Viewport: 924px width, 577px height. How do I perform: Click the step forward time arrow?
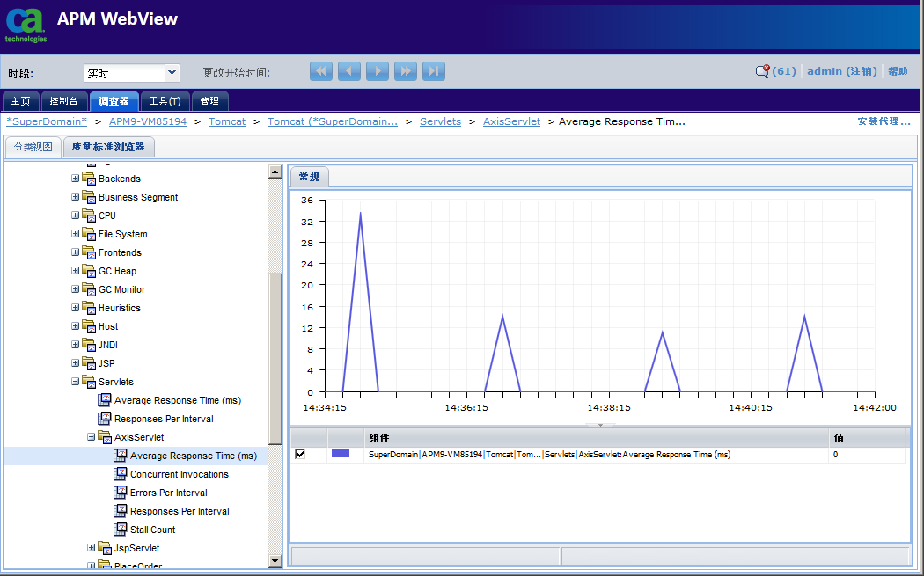[378, 72]
